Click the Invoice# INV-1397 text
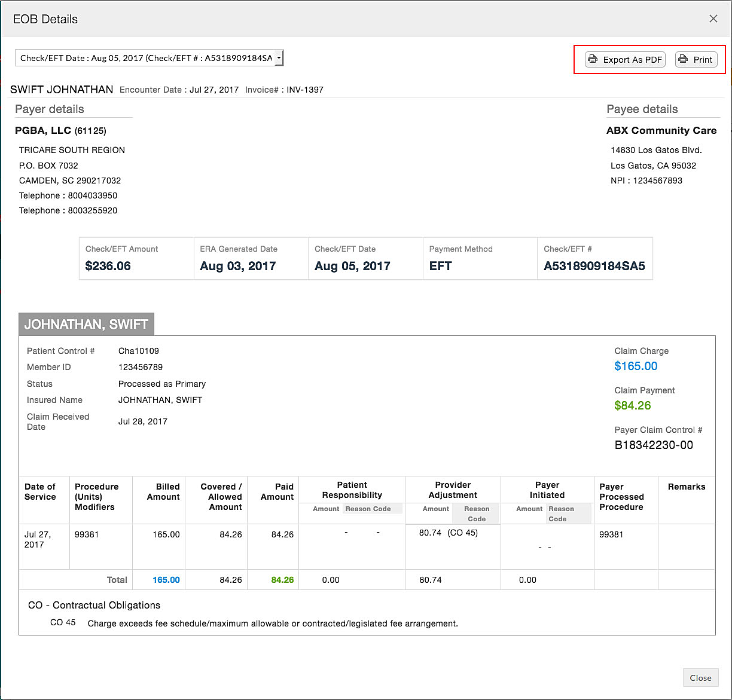This screenshot has height=700, width=732. coord(284,90)
